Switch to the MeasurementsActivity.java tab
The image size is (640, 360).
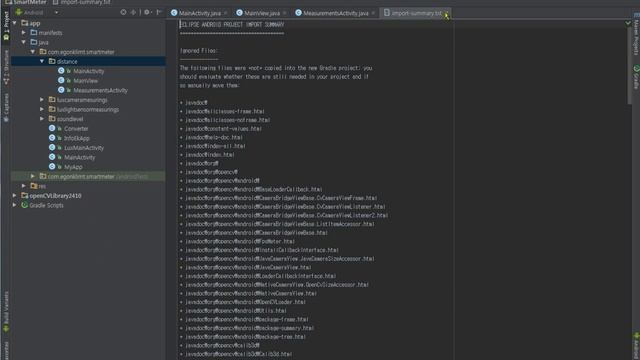(336, 13)
